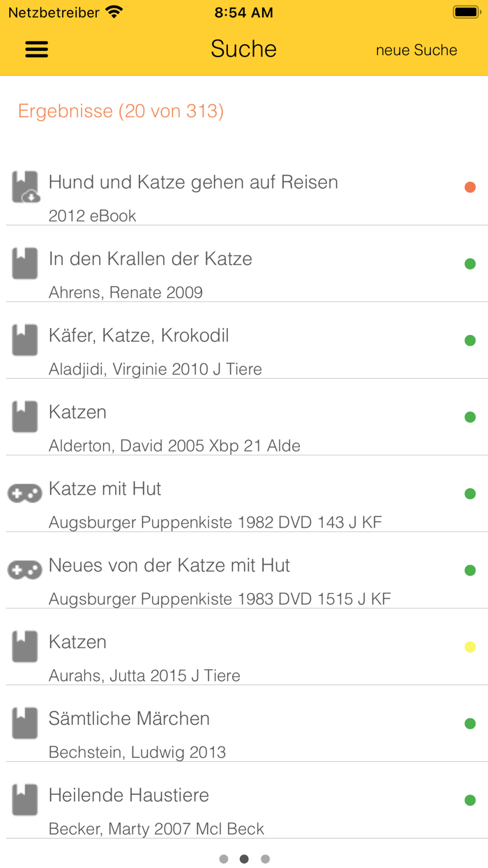Screen dimensions: 488x868
Task: Tap eBook icon for Hund und Katze
Action: point(25,188)
